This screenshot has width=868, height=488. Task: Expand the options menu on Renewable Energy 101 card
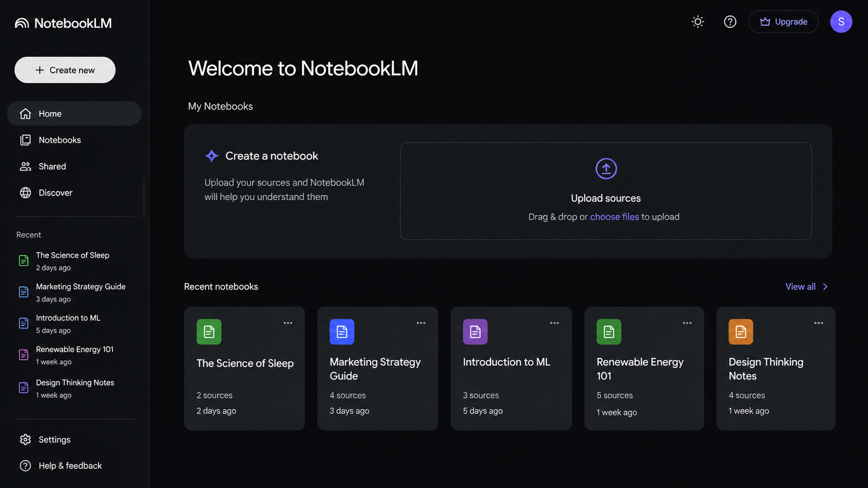(687, 323)
